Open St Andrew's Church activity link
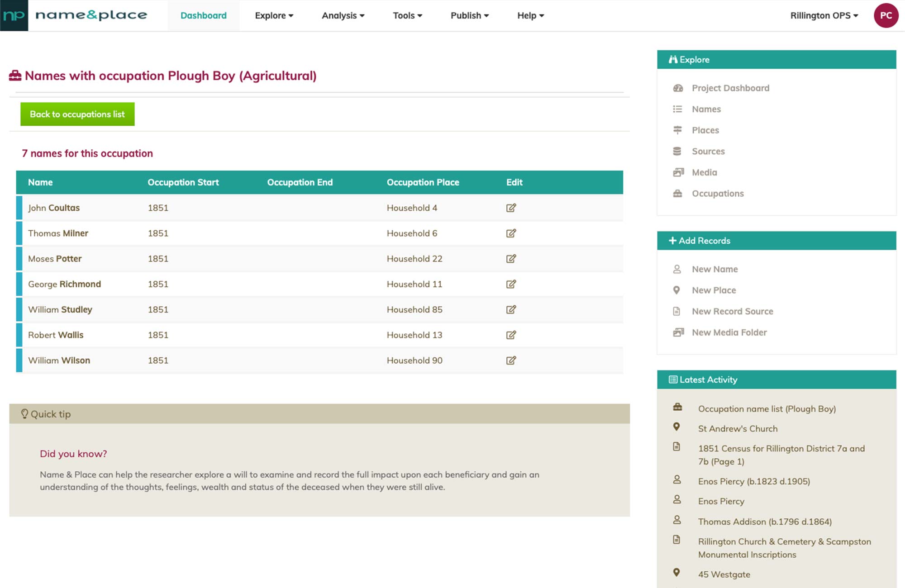Viewport: 905px width, 588px height. click(x=738, y=428)
